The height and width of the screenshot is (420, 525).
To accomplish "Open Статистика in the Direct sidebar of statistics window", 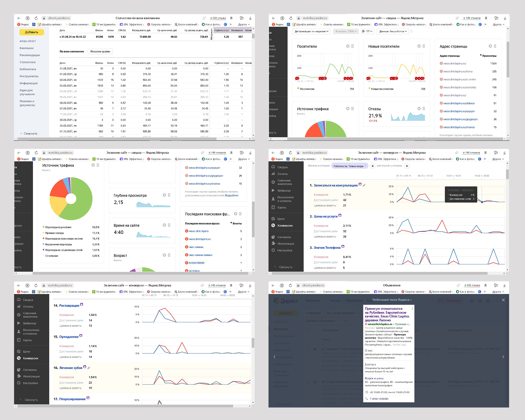I will [x=27, y=62].
